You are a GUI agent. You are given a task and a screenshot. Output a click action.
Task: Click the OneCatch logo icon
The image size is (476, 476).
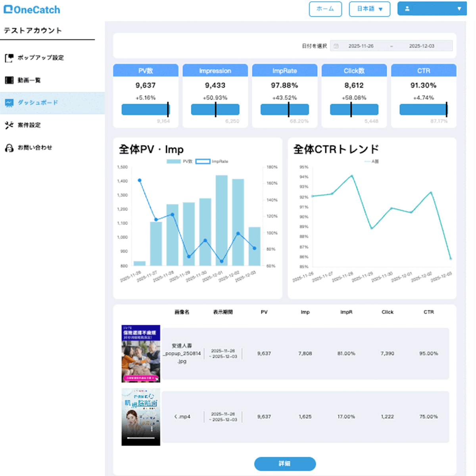click(8, 10)
